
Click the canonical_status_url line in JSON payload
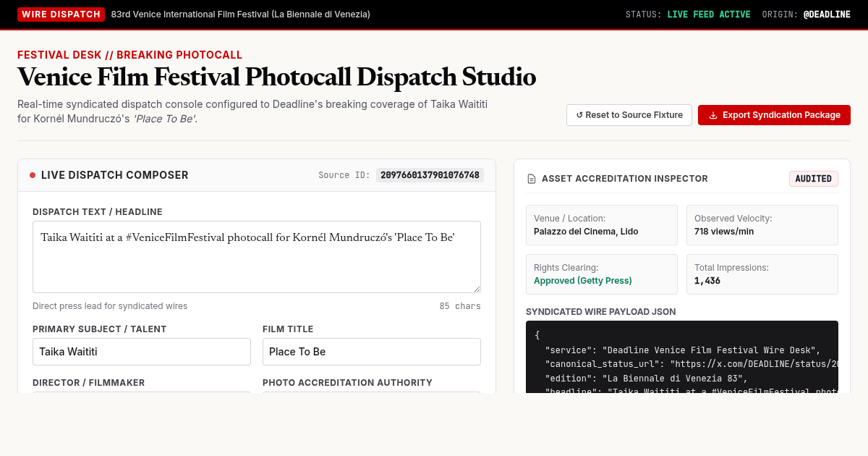(x=692, y=364)
